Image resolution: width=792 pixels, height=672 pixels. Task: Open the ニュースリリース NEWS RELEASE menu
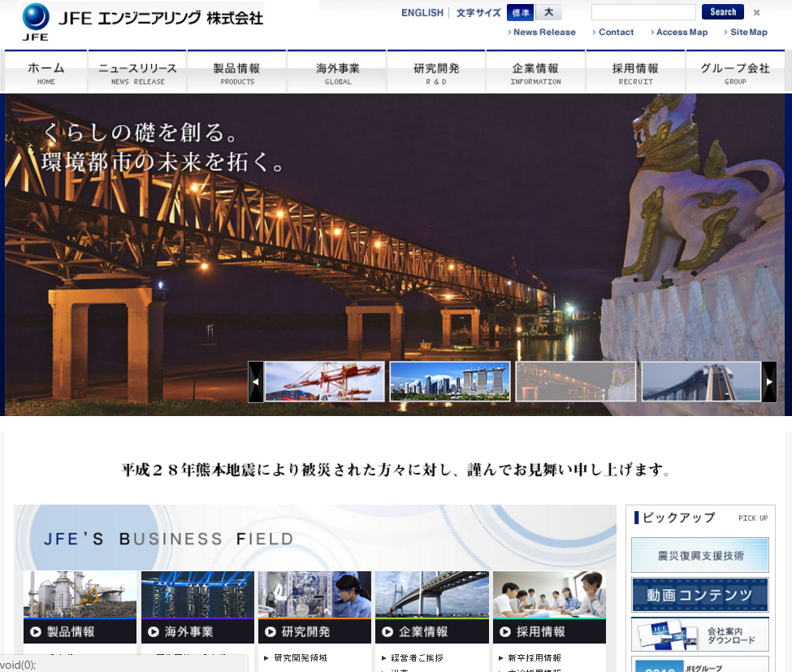coord(137,72)
